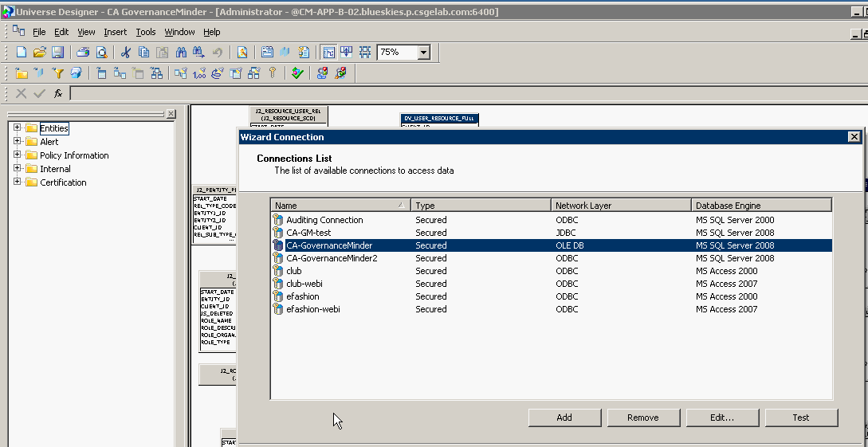868x447 pixels.
Task: Click the Test button
Action: (800, 418)
